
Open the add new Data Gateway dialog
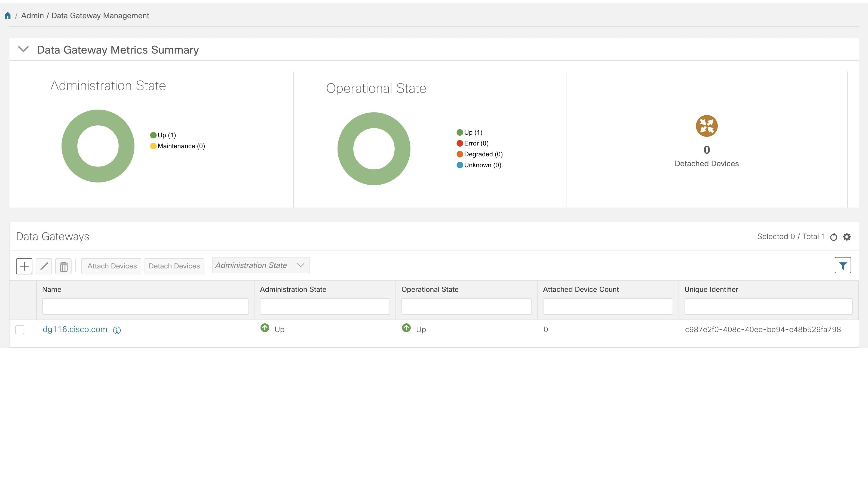point(24,266)
